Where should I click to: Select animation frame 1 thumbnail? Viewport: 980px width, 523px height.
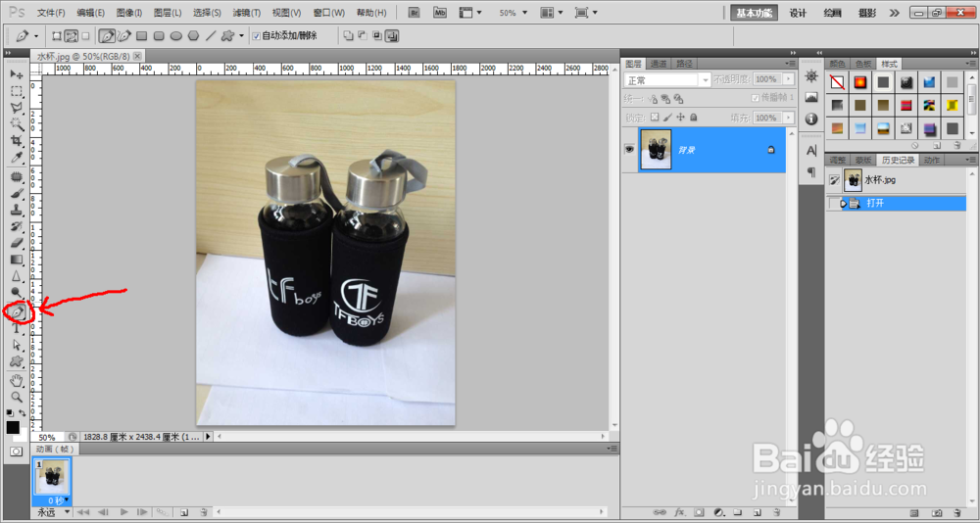(x=51, y=478)
